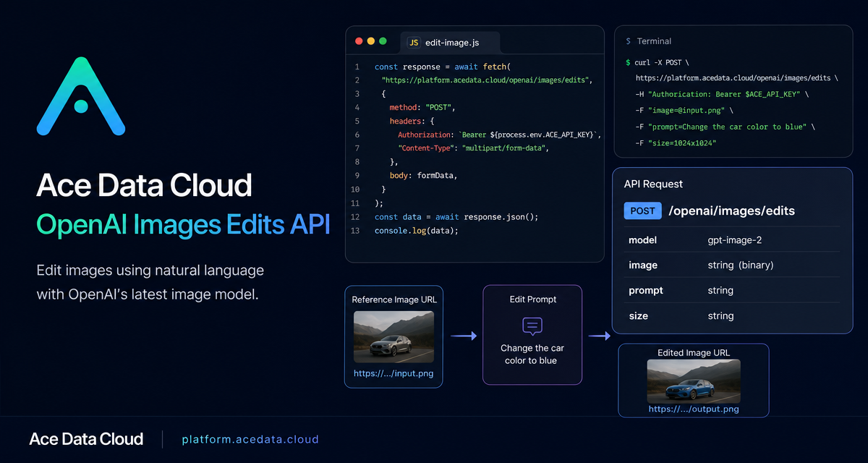Click the POST method badge

[x=642, y=211]
